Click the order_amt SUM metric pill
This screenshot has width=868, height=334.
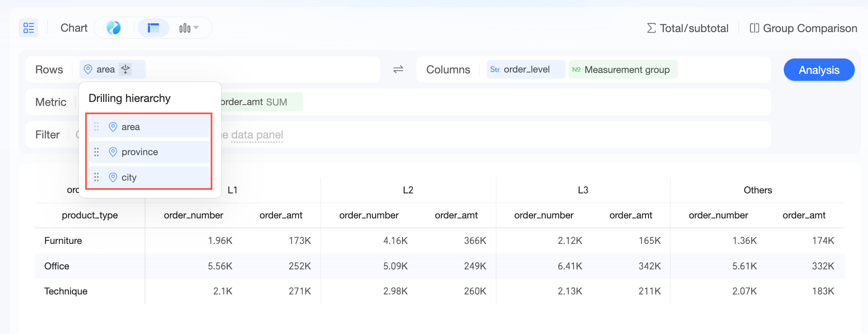[262, 102]
